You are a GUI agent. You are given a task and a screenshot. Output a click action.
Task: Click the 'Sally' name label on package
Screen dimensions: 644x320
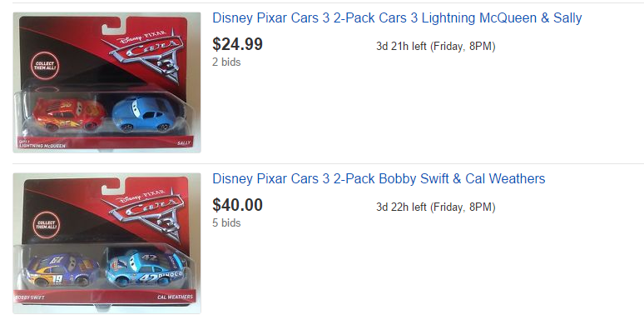[184, 142]
